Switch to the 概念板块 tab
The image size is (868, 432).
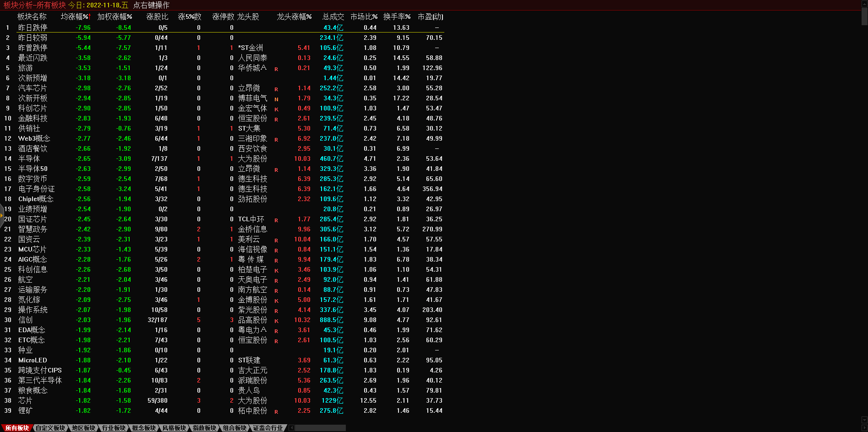coord(144,428)
